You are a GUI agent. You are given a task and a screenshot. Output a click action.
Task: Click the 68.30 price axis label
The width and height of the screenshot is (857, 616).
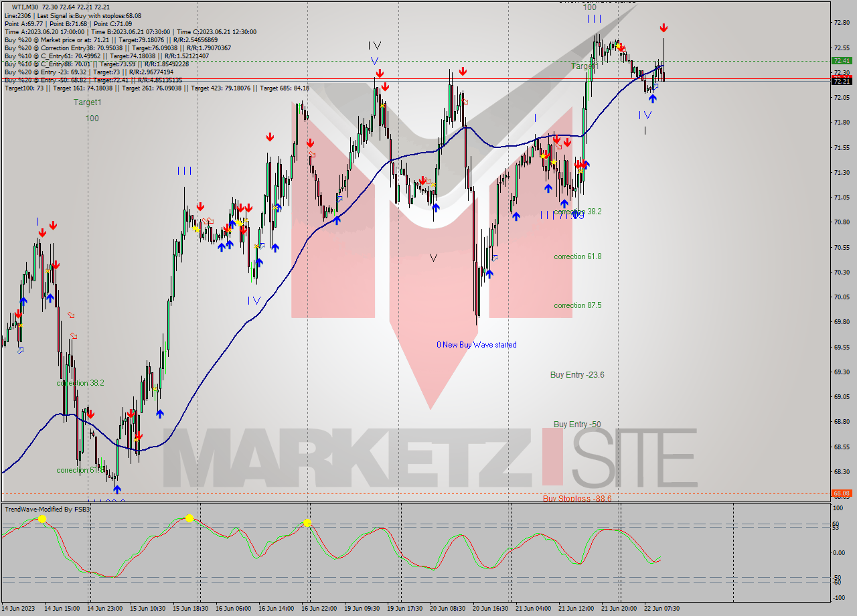[x=842, y=472]
